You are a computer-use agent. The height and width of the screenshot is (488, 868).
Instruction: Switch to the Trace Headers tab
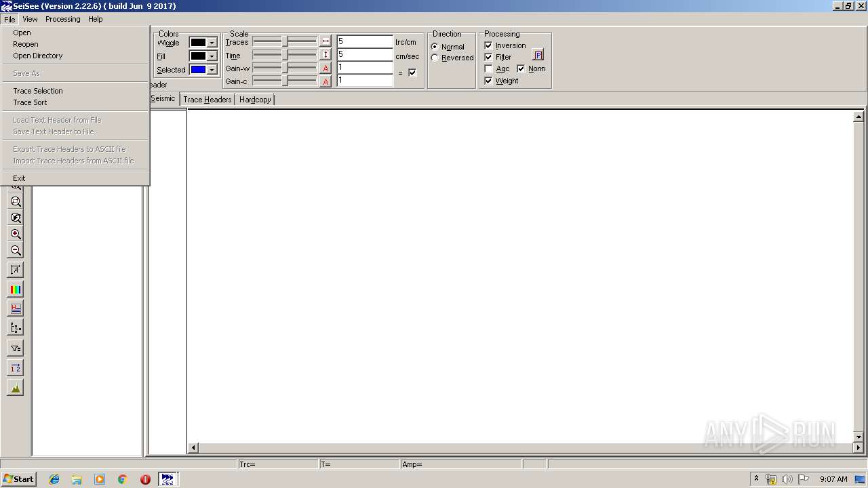tap(208, 100)
